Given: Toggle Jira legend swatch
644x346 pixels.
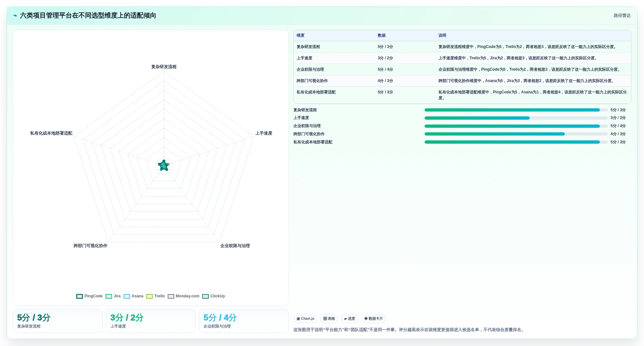Looking at the screenshot, I should tap(109, 296).
